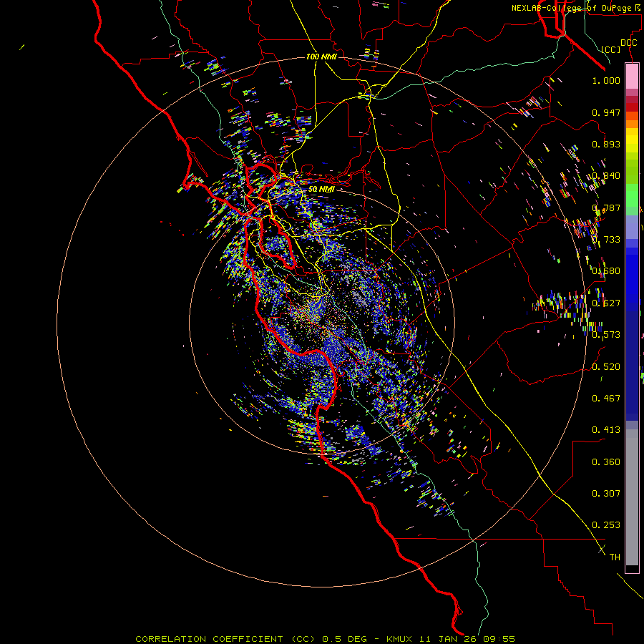Screen dimensions: 644x644
Task: Click the 0.253 legend value
Action: click(606, 525)
